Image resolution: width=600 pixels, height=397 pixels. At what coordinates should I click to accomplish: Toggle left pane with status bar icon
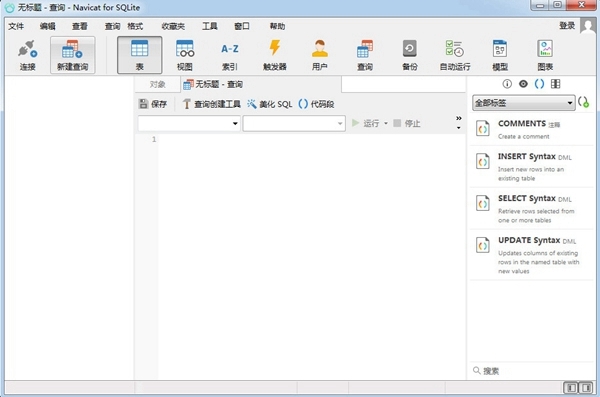(x=571, y=388)
